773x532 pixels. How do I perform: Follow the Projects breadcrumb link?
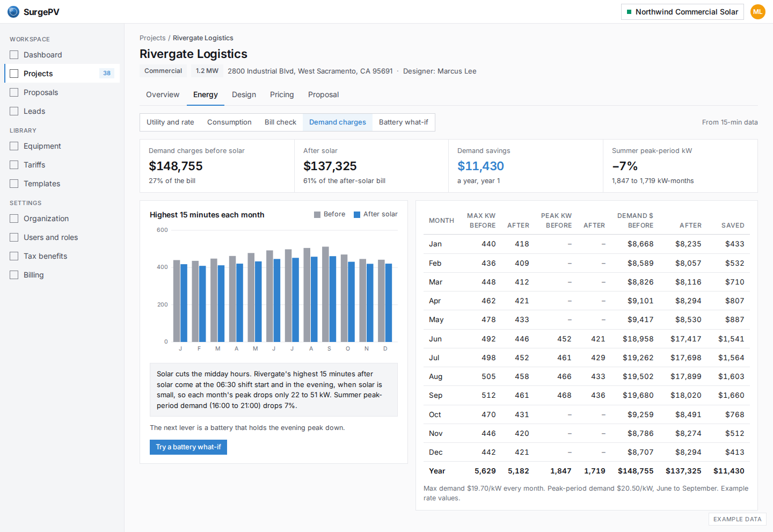coord(152,38)
